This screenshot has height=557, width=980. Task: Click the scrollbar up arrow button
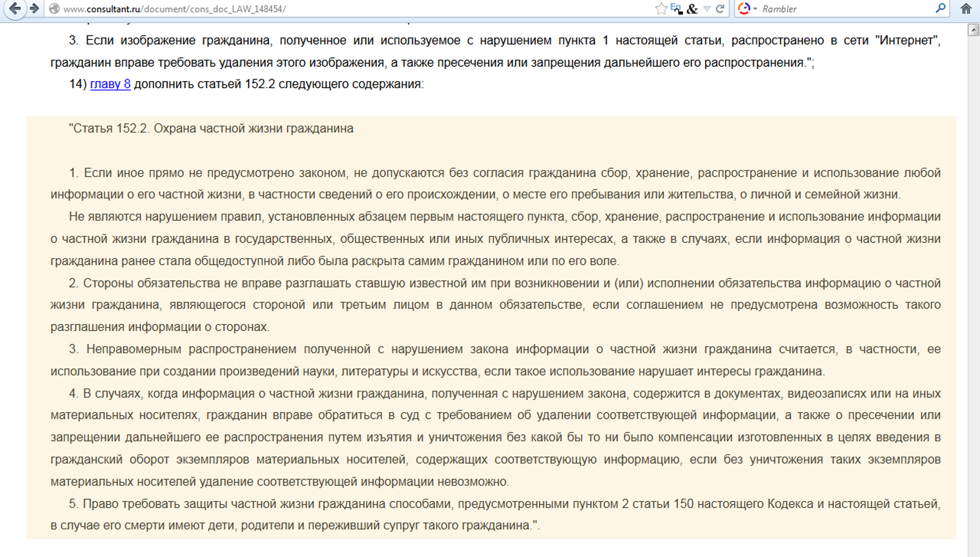point(973,30)
